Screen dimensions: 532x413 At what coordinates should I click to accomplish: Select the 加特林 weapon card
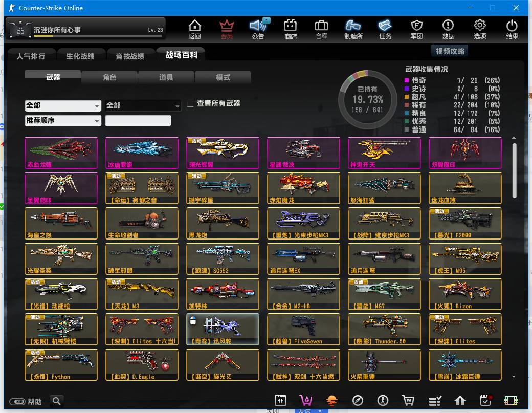(223, 294)
